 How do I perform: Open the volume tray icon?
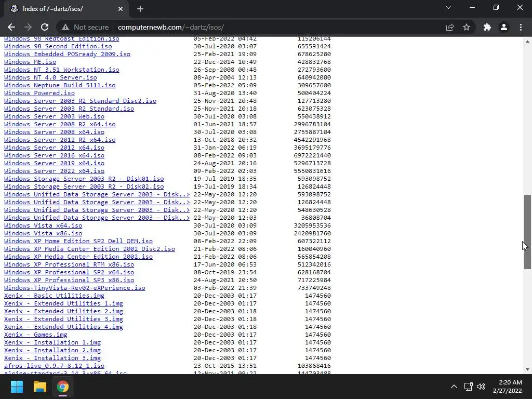pos(481,387)
